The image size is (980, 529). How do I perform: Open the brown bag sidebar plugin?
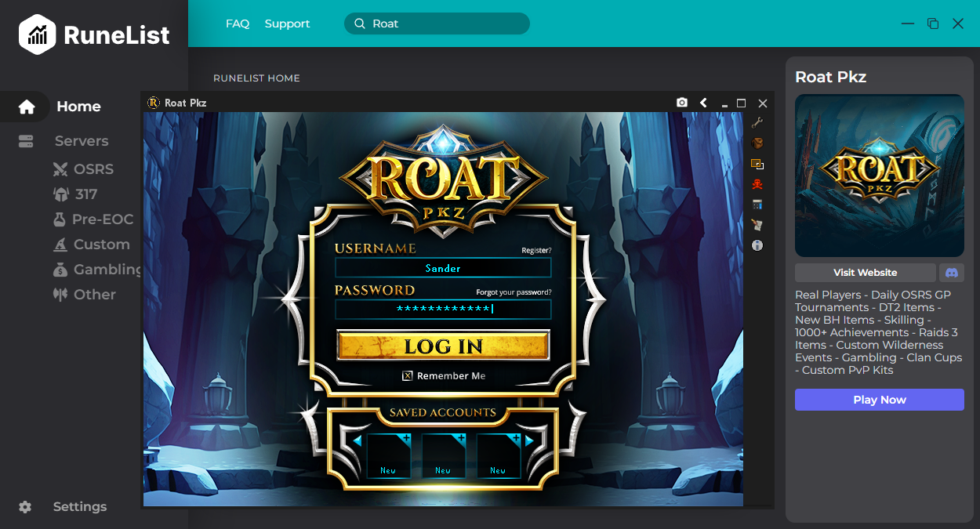point(757,143)
